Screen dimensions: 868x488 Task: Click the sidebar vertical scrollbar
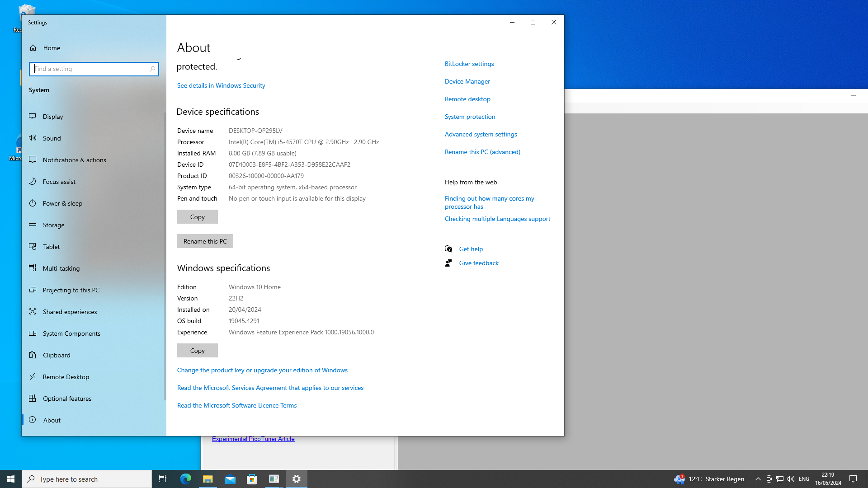pyautogui.click(x=165, y=256)
